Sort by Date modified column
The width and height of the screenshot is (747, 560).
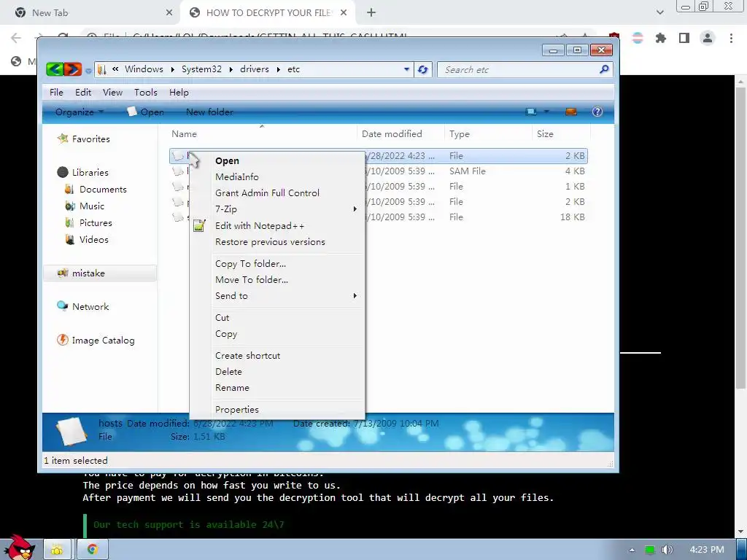click(x=400, y=134)
